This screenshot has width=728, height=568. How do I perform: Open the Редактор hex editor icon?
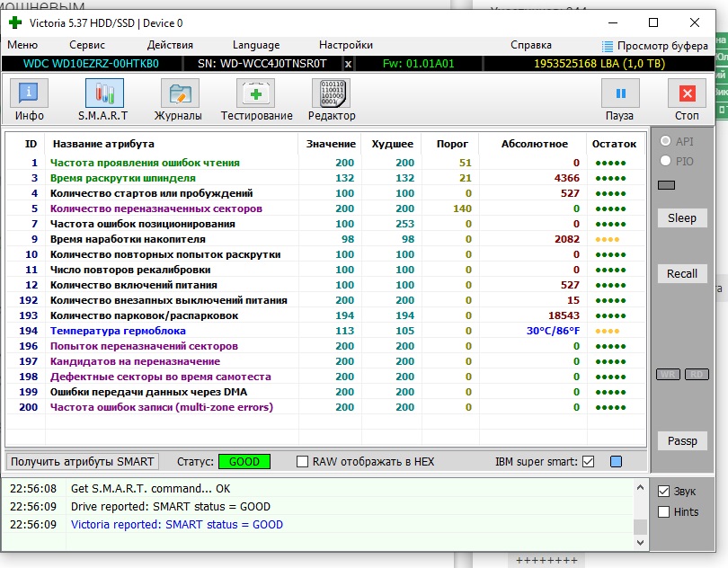click(332, 93)
